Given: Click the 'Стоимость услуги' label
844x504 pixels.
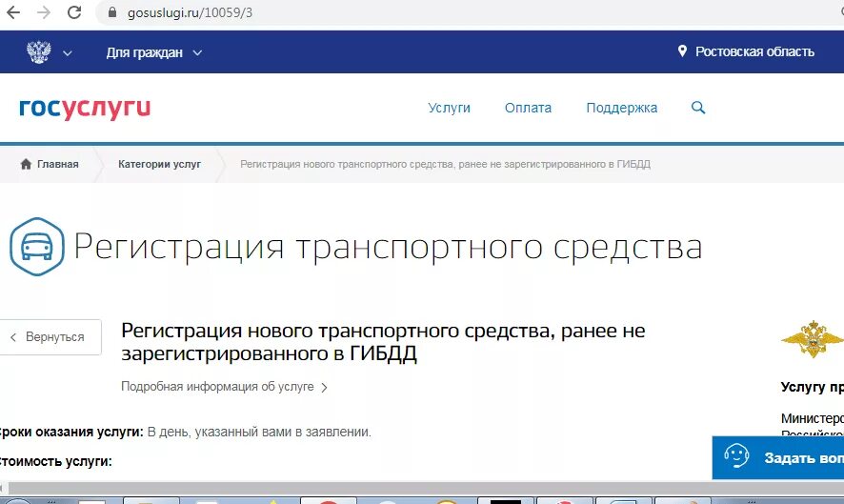Looking at the screenshot, I should coord(54,461).
